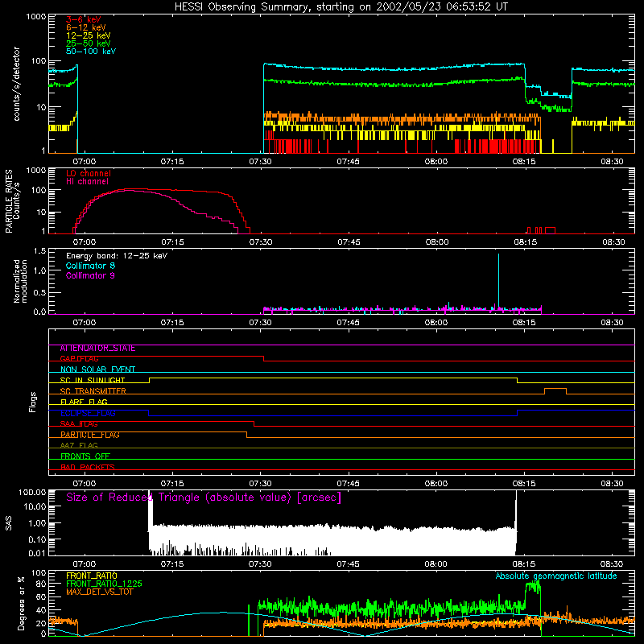Click the 07:30 tick label under top panel

pyautogui.click(x=260, y=162)
